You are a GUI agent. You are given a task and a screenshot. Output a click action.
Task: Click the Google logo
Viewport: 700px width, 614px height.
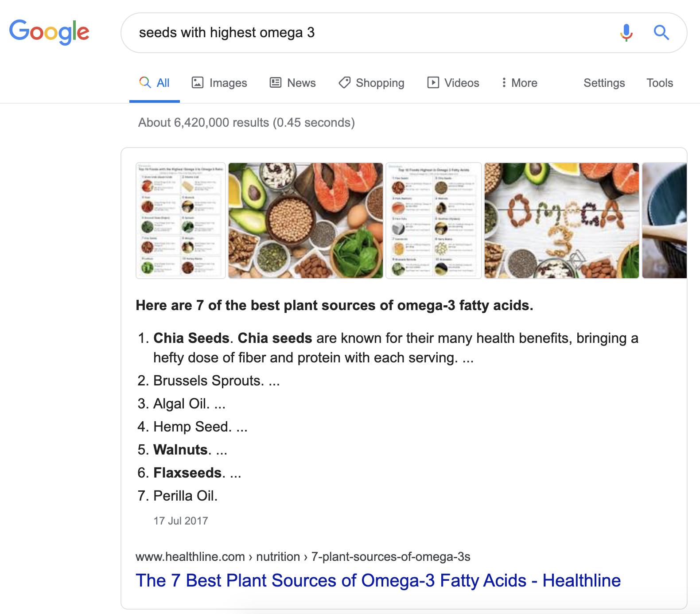[x=49, y=32]
